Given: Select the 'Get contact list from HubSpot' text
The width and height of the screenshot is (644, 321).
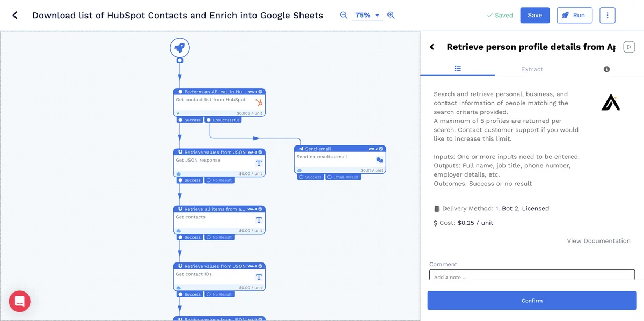Looking at the screenshot, I should tap(210, 100).
